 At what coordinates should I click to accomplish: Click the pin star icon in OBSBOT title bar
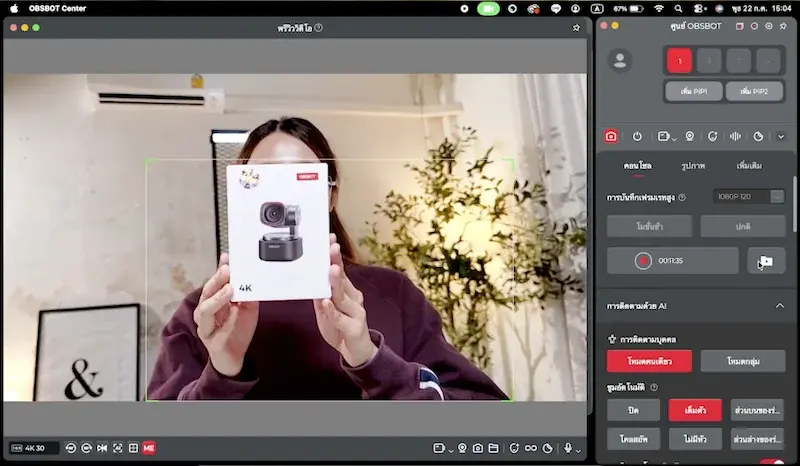click(x=783, y=26)
